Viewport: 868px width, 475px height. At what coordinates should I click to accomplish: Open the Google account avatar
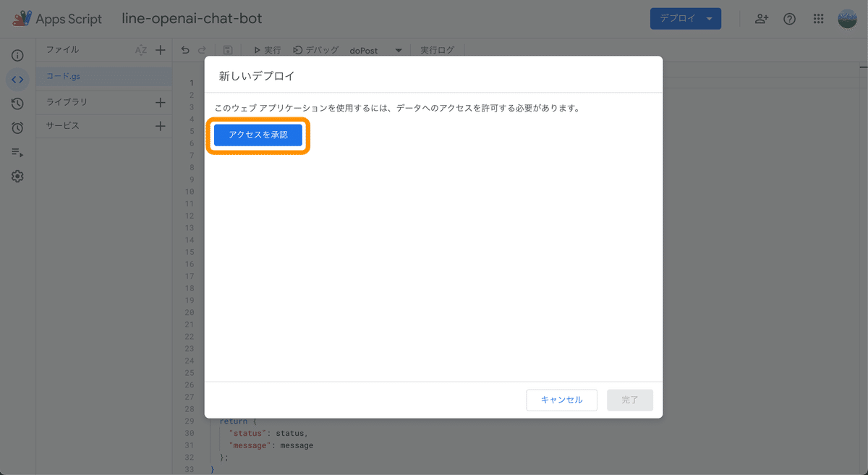point(847,19)
